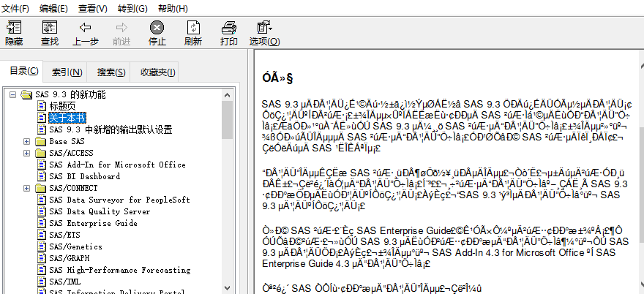644x294 pixels.
Task: Open SAS High-Performance Forecasting topic
Action: [x=119, y=270]
